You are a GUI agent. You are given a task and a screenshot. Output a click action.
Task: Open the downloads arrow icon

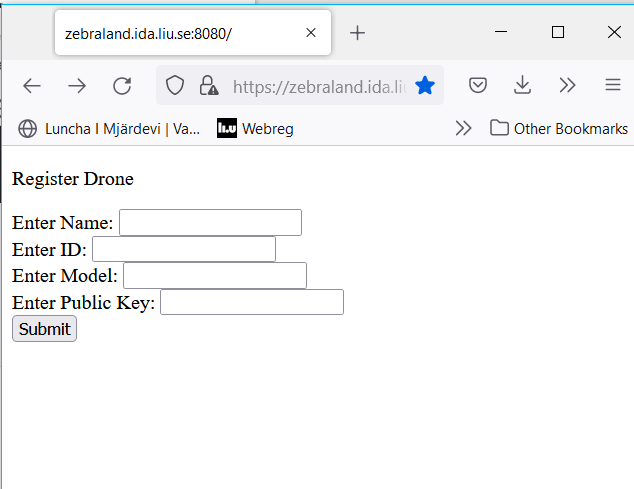522,85
